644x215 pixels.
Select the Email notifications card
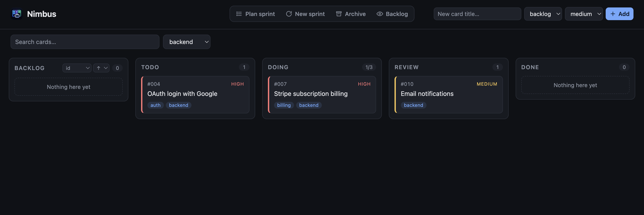[x=449, y=95]
